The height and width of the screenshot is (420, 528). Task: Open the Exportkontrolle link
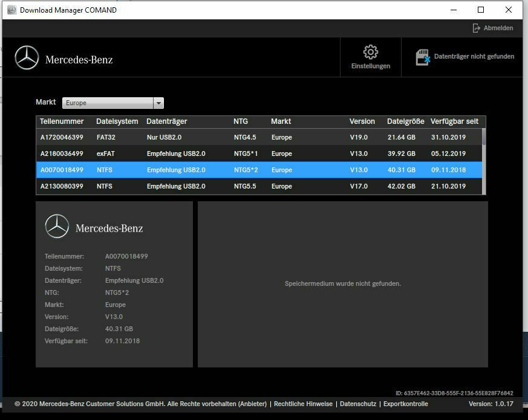coord(406,404)
